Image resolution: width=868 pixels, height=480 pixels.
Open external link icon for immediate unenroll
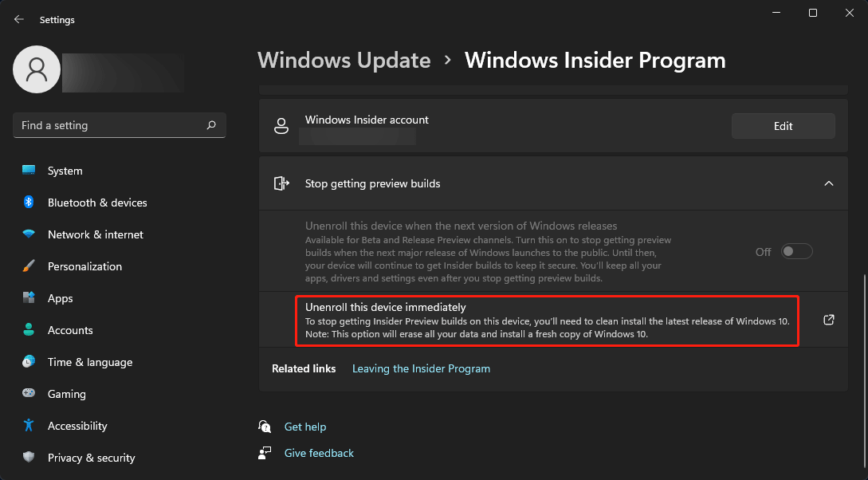(x=829, y=320)
